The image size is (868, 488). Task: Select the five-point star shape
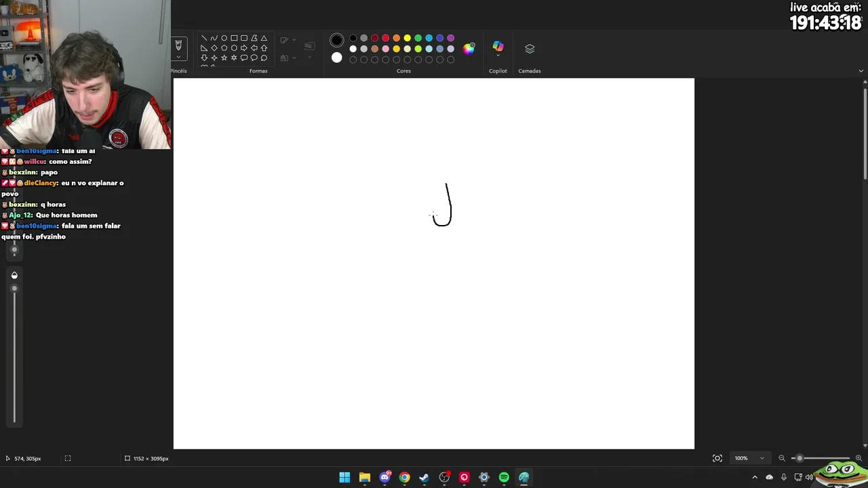pyautogui.click(x=224, y=58)
